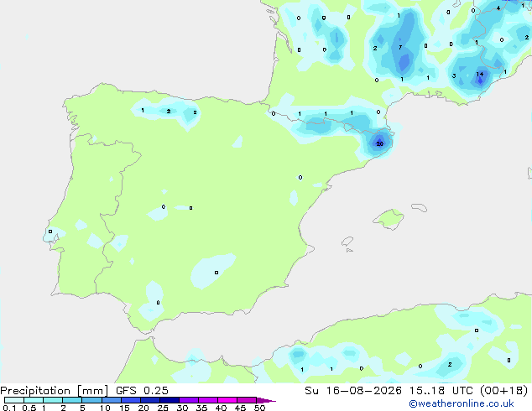The image size is (532, 411).
Task: Select the 30–35 mm purple legend swatch
Action: (189, 400)
